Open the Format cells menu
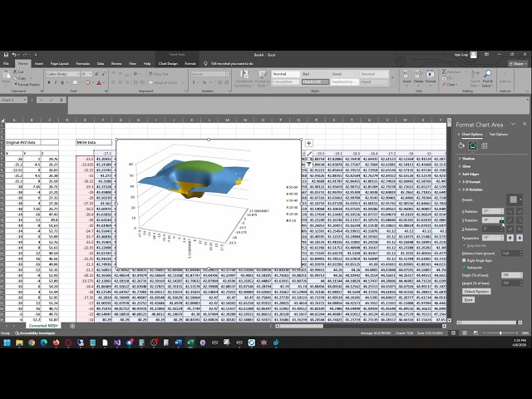 point(431,77)
